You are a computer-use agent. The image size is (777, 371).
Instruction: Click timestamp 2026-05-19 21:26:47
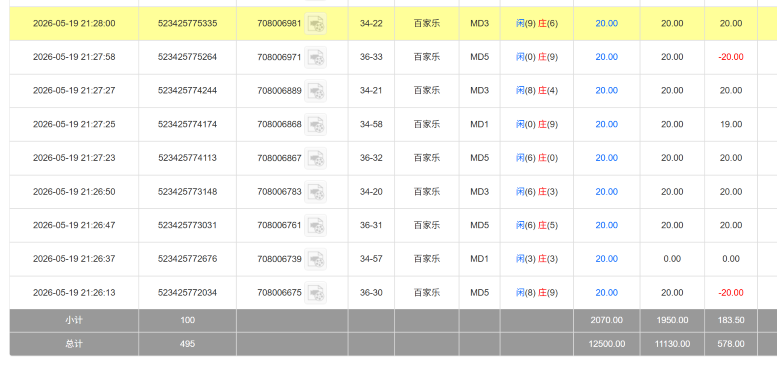(x=74, y=225)
